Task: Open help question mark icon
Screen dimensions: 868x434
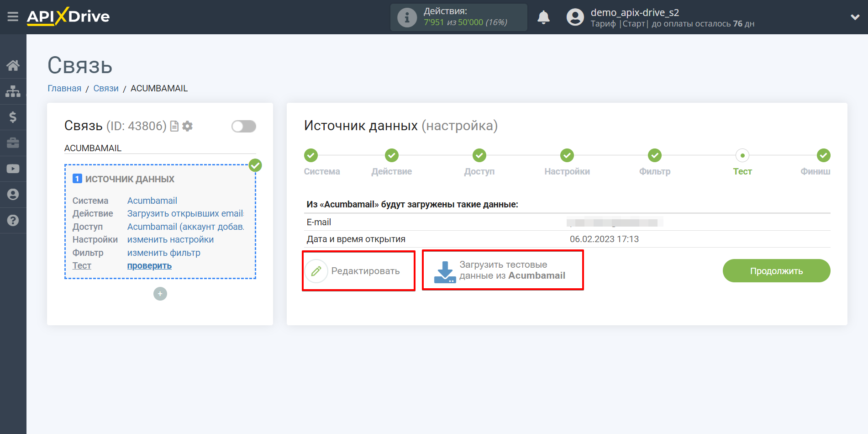Action: 13,220
